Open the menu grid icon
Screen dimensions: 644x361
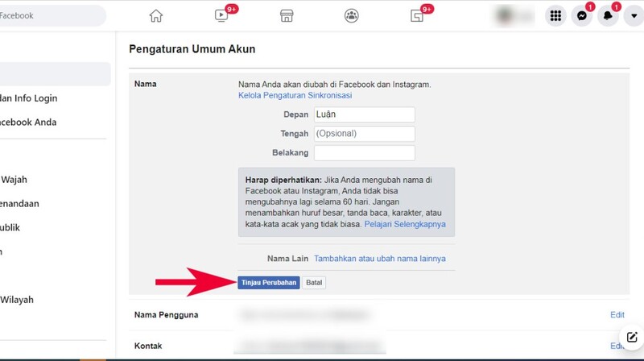[x=555, y=15]
